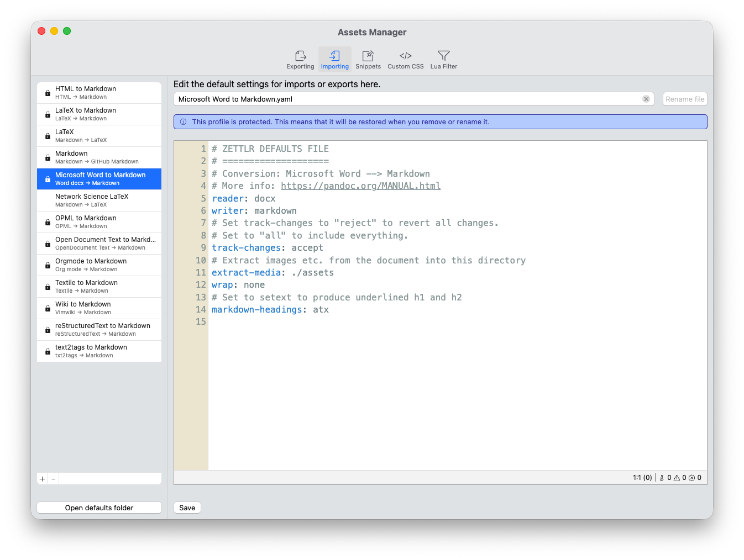Image resolution: width=744 pixels, height=560 pixels.
Task: Open the Lua Filter tab
Action: point(443,60)
